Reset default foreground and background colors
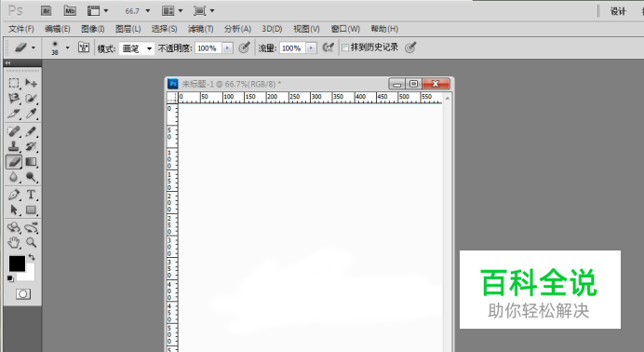The width and height of the screenshot is (644, 352). pyautogui.click(x=10, y=278)
